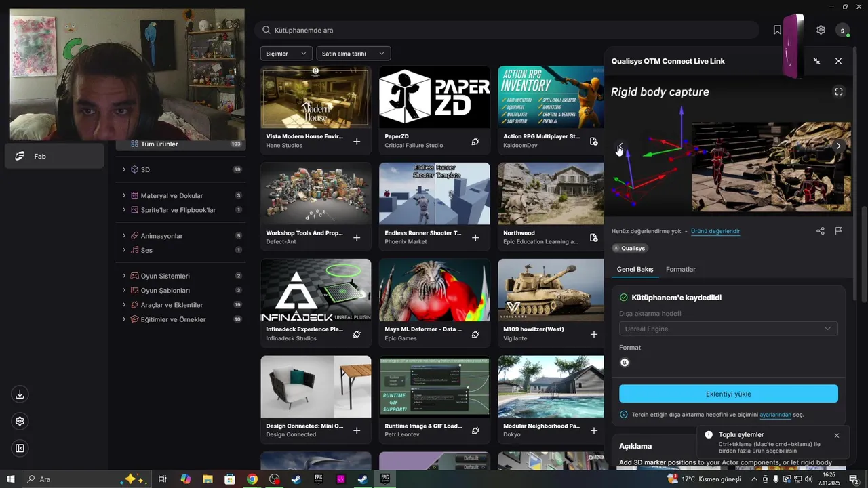Expand the 3D category
Screen dimensions: 868x488
pos(124,169)
